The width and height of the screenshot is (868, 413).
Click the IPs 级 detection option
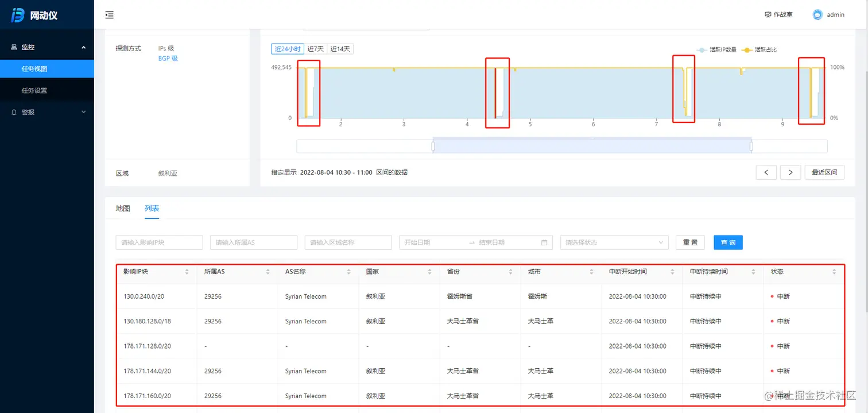coord(166,48)
